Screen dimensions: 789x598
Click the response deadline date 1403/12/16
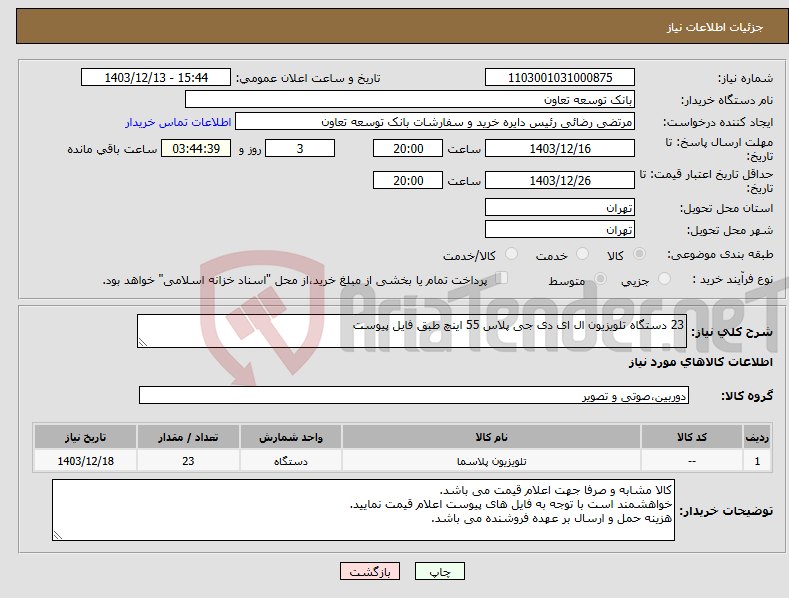(560, 148)
